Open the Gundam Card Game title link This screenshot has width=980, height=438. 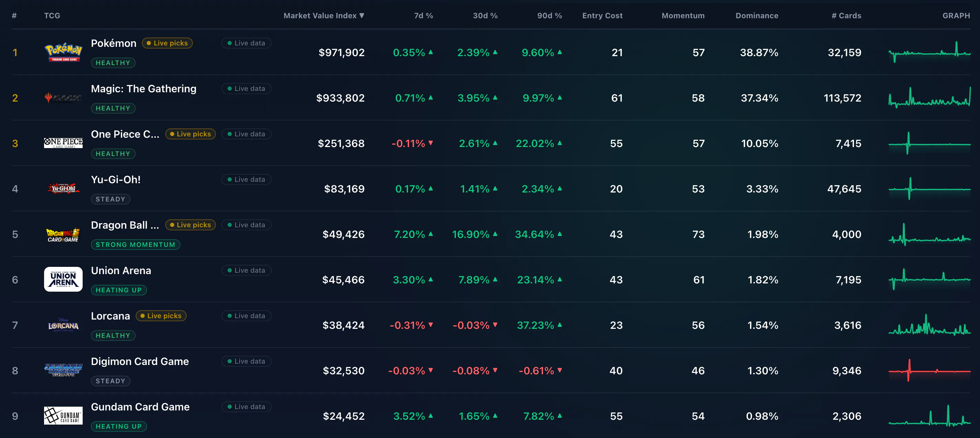pos(140,407)
